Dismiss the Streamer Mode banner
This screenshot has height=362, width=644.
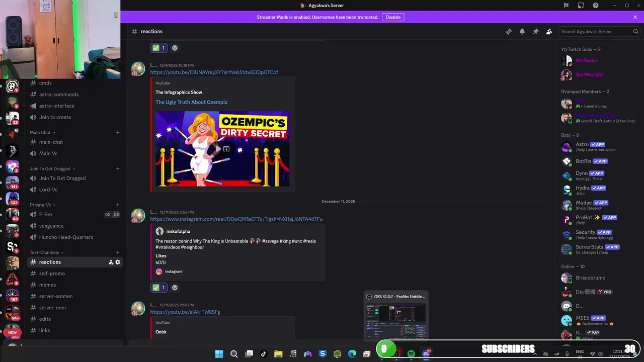pyautogui.click(x=635, y=17)
